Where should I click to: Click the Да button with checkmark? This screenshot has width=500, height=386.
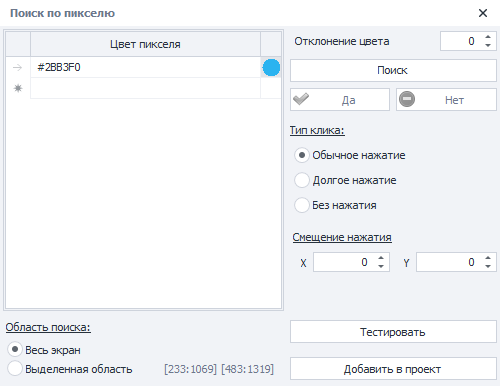pos(340,99)
